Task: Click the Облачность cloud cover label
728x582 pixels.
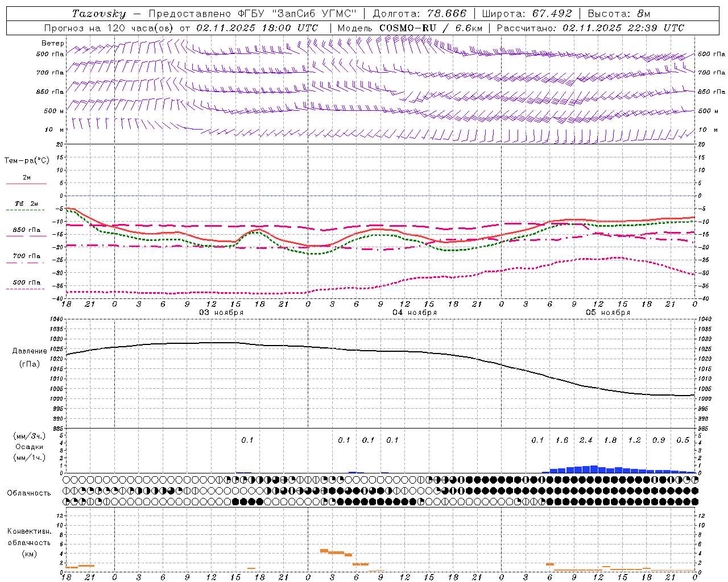Action: pyautogui.click(x=29, y=493)
